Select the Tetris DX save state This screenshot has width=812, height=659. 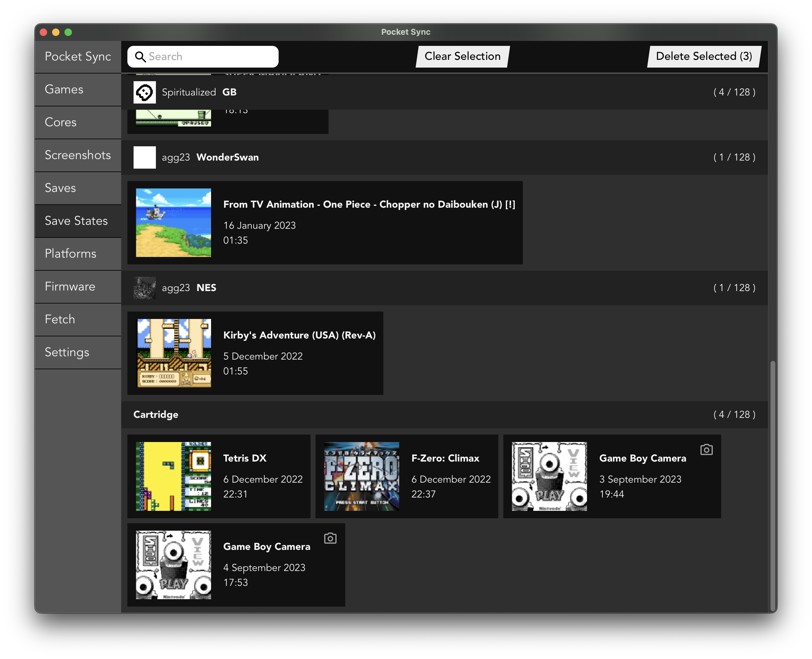(219, 476)
